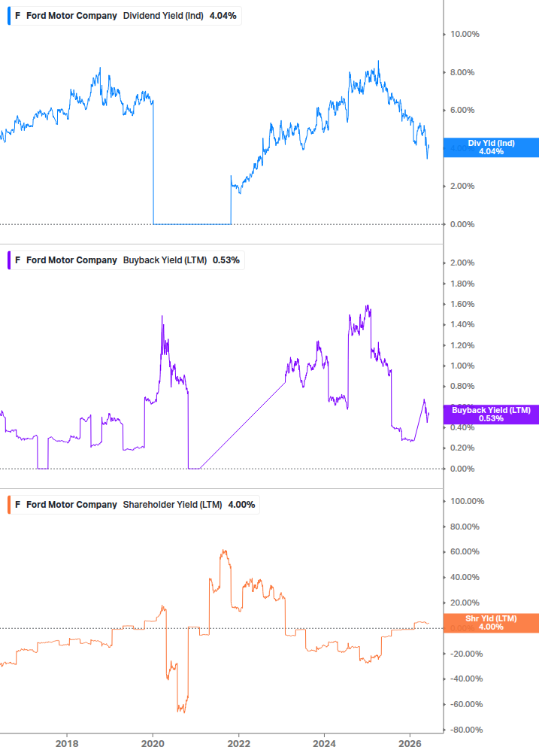Screen dimensions: 539x756
Task: Click the 2024 label on the time axis
Action: coord(324,743)
